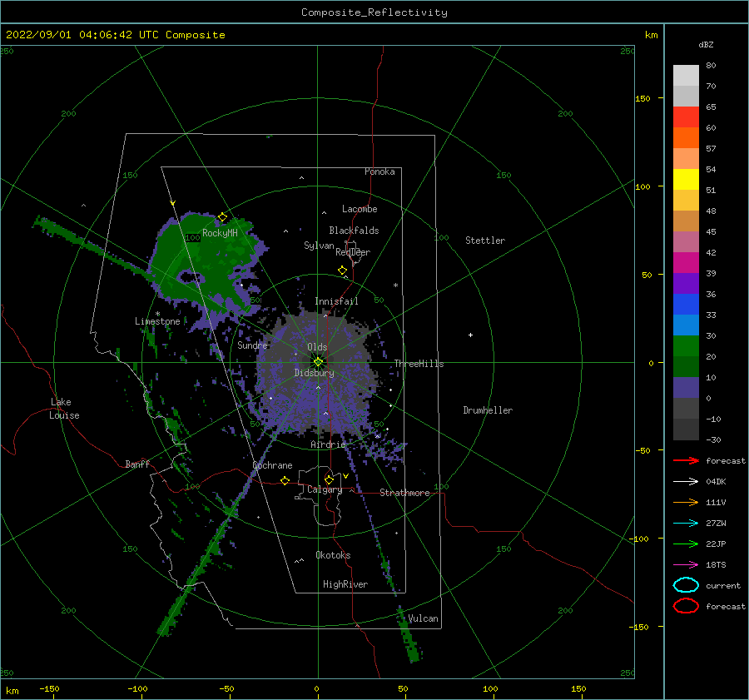Click the yellow diamond marker above Calgary label
Screen dimensions: 749x700
329,479
